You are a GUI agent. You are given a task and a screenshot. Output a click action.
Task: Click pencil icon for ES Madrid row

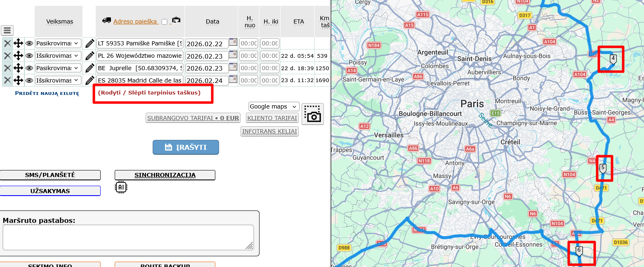(x=90, y=80)
